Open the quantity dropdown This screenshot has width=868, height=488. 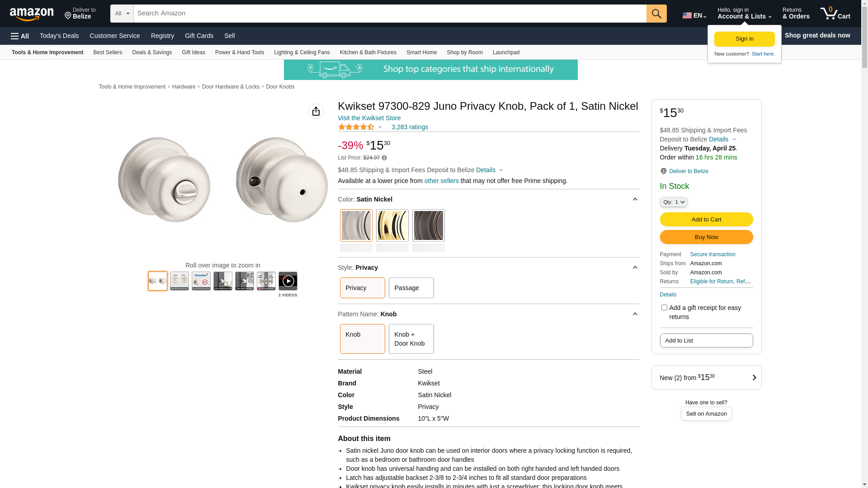(x=674, y=202)
